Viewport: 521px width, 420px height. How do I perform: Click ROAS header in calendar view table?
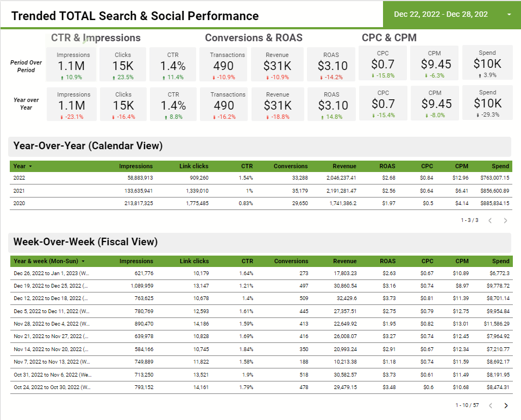click(387, 166)
